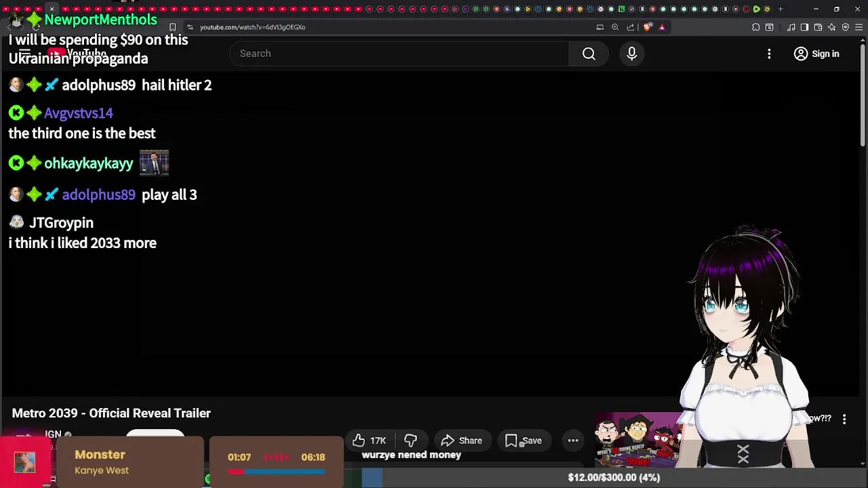Open the browser hamburger main menu
Screen dimensions: 868x488
(859, 27)
